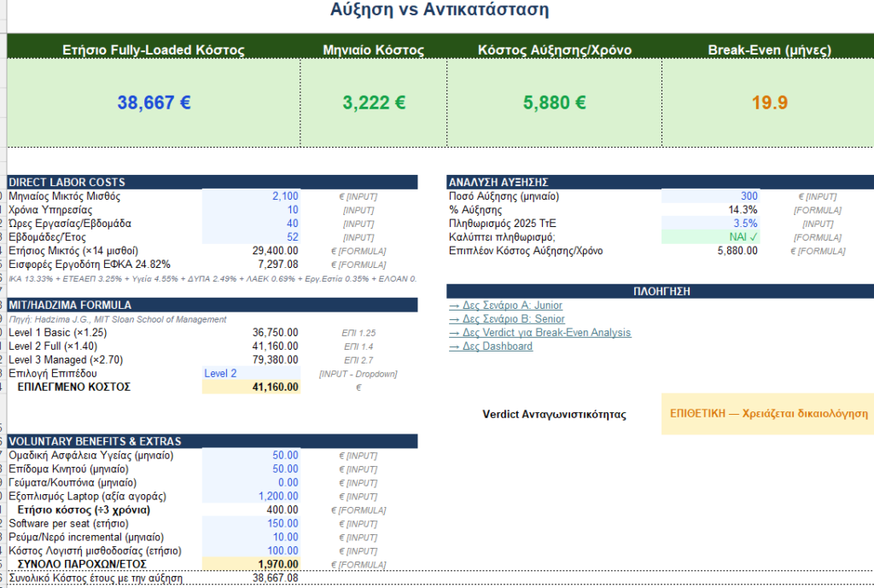Click the Κόστος Λογιστή μισθοδοσίας value cell

coord(251,550)
